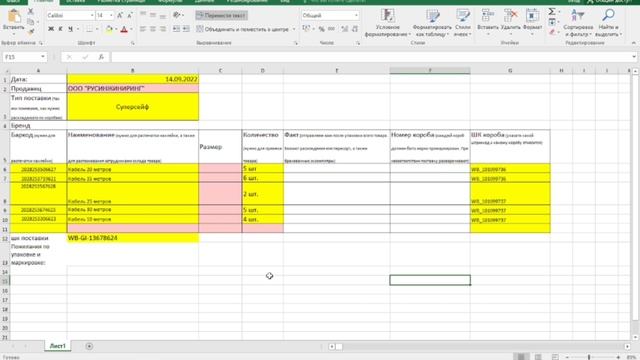Viewport: 640px width, 360px height.
Task: Expand formula bar with arrow
Action: [x=634, y=57]
